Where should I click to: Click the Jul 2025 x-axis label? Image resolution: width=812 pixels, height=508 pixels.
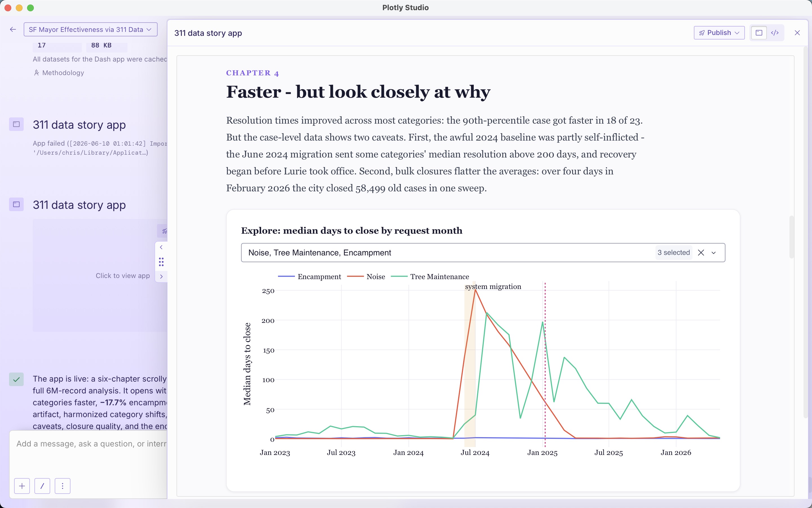click(608, 453)
